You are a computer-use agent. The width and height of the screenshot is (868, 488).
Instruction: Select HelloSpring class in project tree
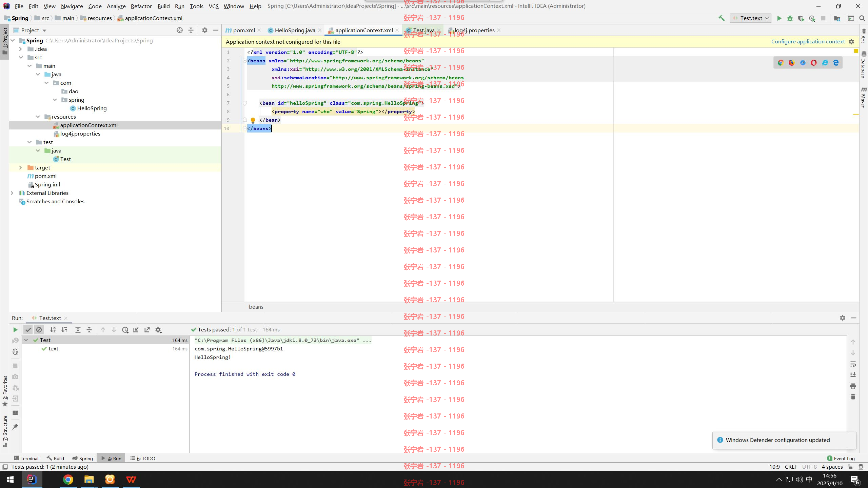(92, 108)
